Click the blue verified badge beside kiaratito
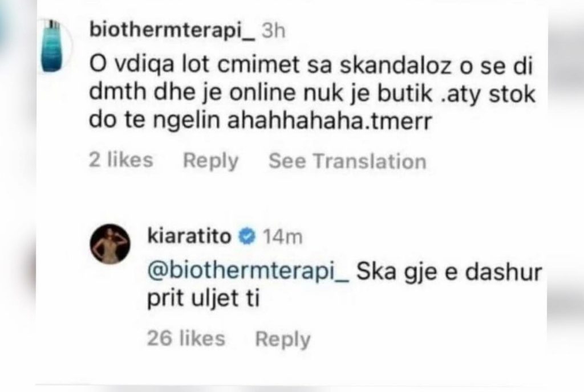Screen dimensions: 584x392 click(248, 236)
